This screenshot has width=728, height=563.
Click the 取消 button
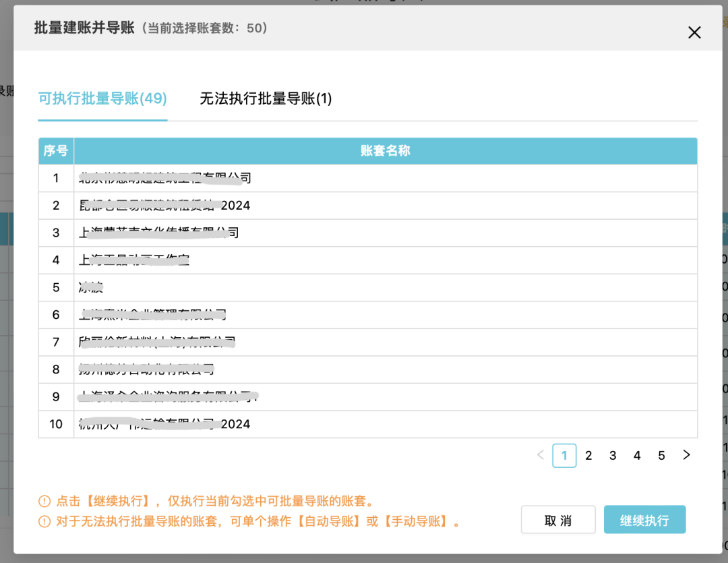coord(558,519)
